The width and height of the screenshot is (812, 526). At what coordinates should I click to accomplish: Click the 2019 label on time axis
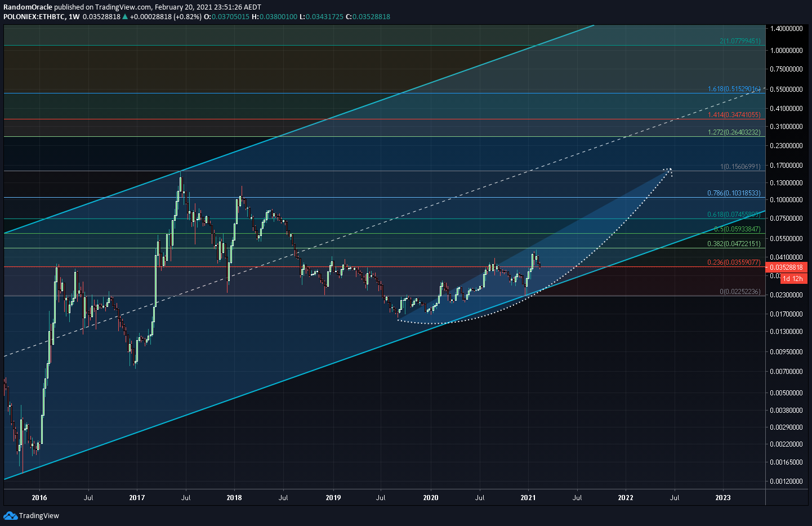coord(333,497)
